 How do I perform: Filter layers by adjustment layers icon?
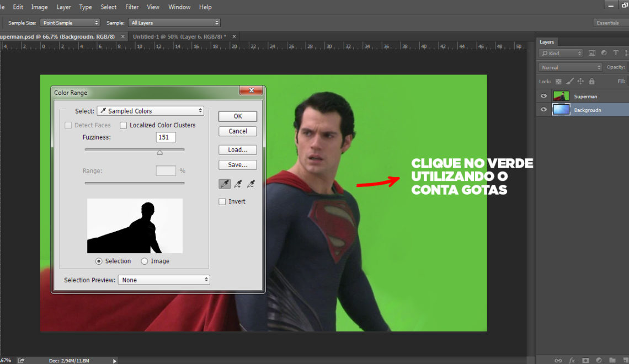604,53
